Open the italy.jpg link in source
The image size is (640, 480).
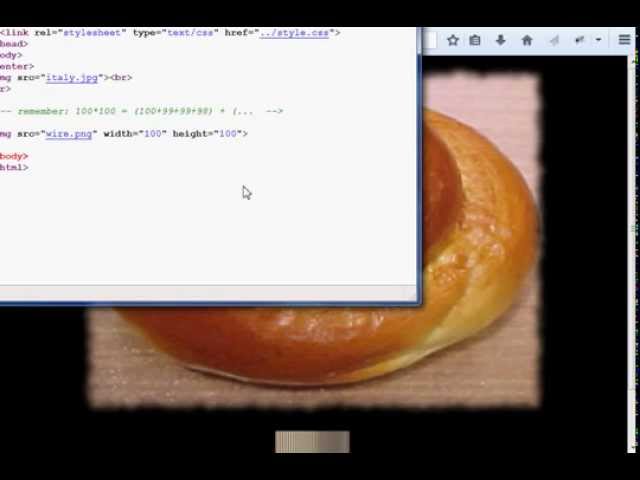click(x=72, y=78)
